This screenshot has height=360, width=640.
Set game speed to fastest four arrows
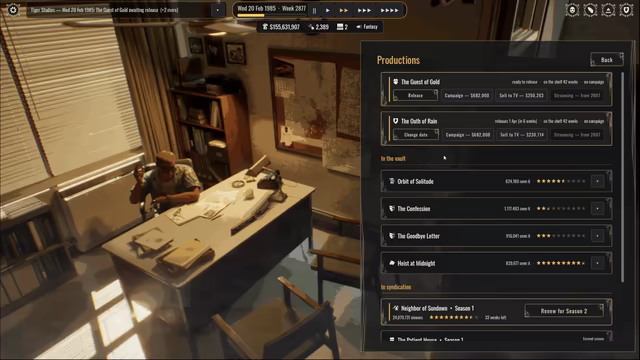389,11
